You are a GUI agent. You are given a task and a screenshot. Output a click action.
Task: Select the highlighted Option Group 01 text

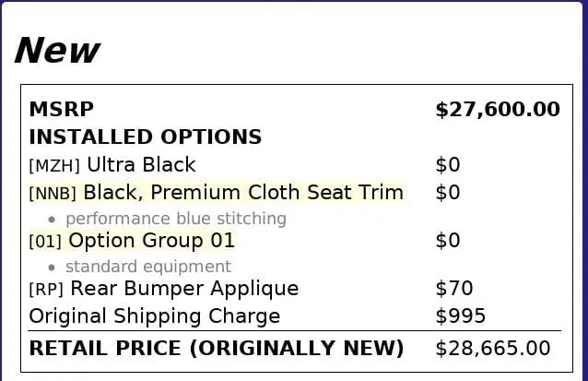point(151,241)
